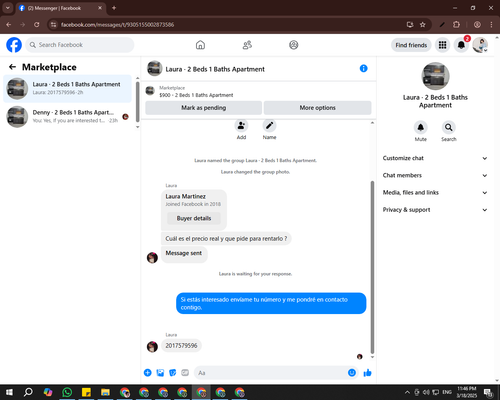This screenshot has width=500, height=400.
Task: Open Sticky Notes from the taskbar
Action: click(x=86, y=392)
